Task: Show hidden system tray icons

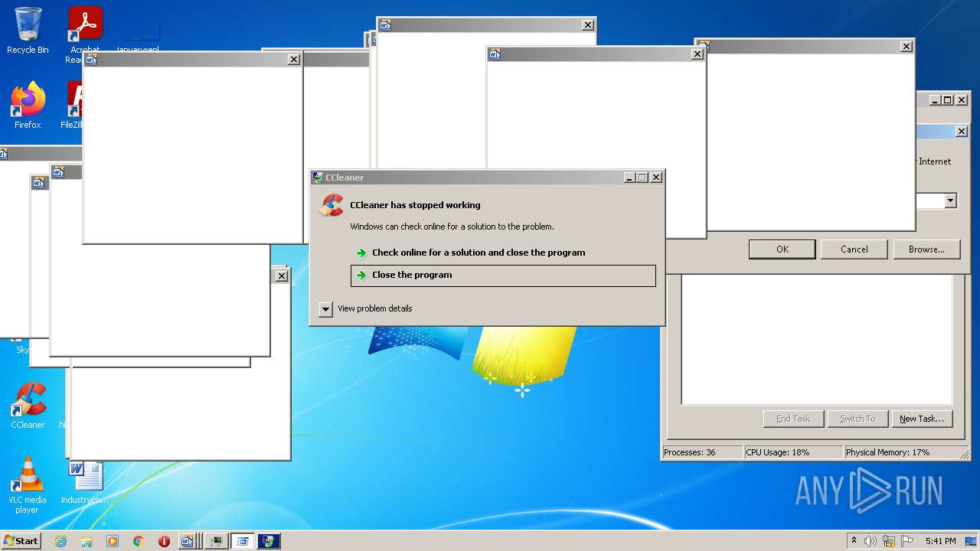Action: (854, 541)
